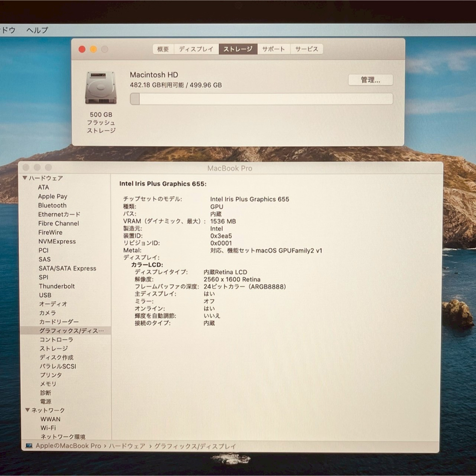Select Bluetooth in the sidebar
Image resolution: width=476 pixels, height=476 pixels.
pos(52,205)
